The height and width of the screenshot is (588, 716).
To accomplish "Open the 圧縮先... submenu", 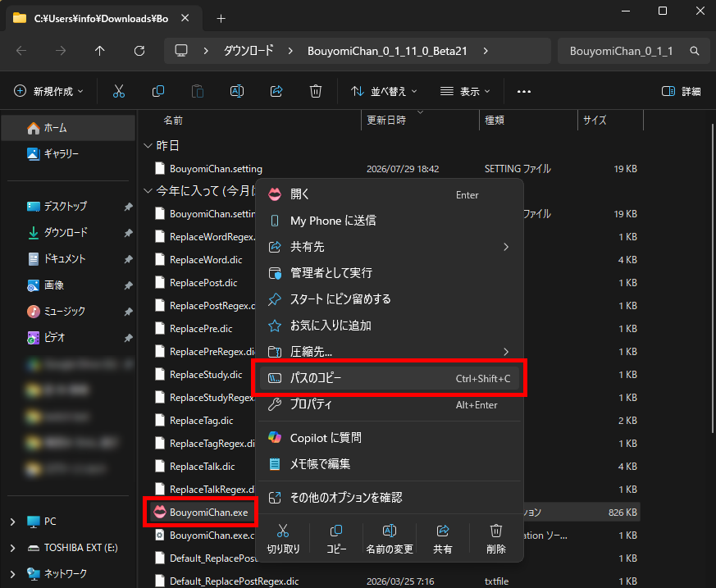I will tap(389, 352).
